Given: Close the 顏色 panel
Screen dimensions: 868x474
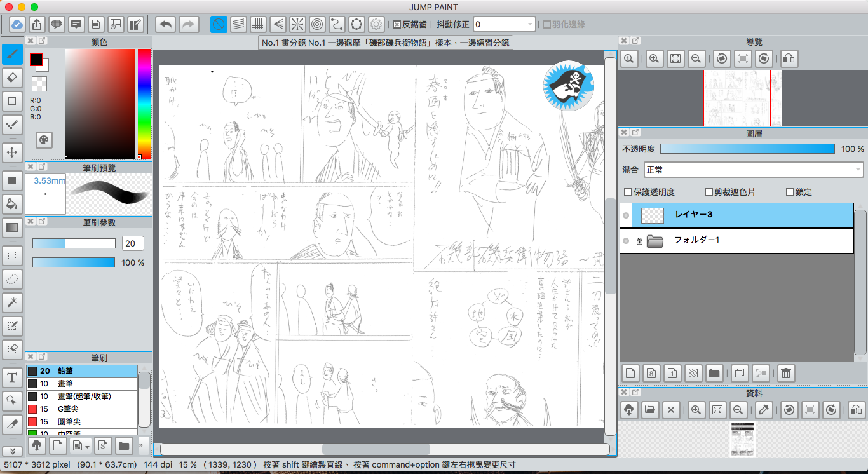Looking at the screenshot, I should point(31,41).
